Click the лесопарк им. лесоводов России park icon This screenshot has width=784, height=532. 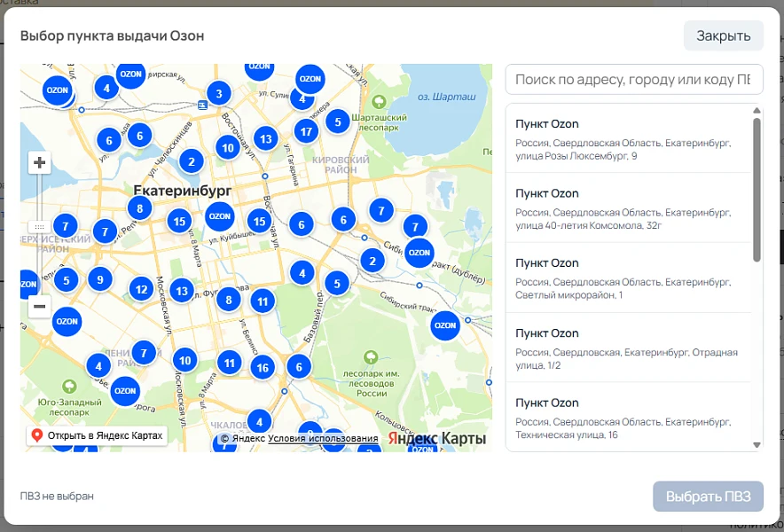(x=371, y=357)
